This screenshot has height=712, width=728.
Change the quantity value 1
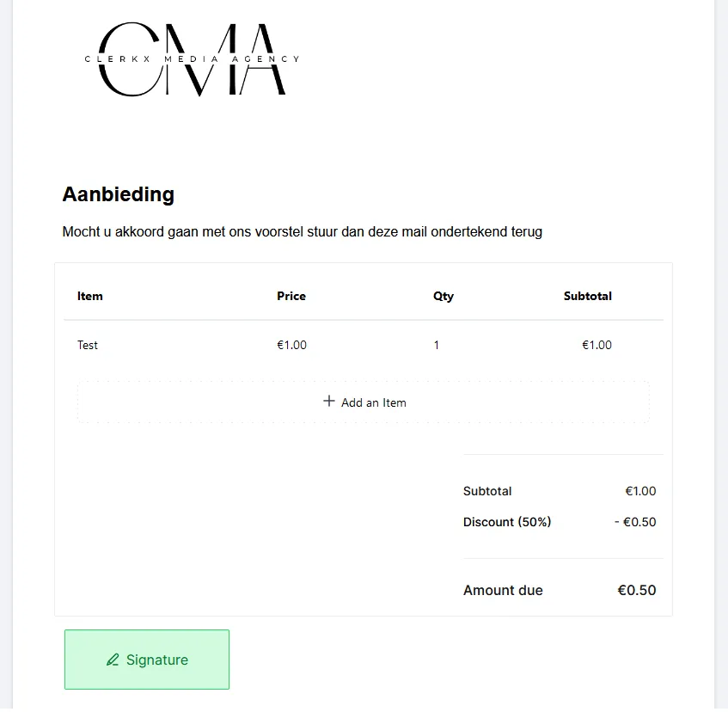[437, 345]
